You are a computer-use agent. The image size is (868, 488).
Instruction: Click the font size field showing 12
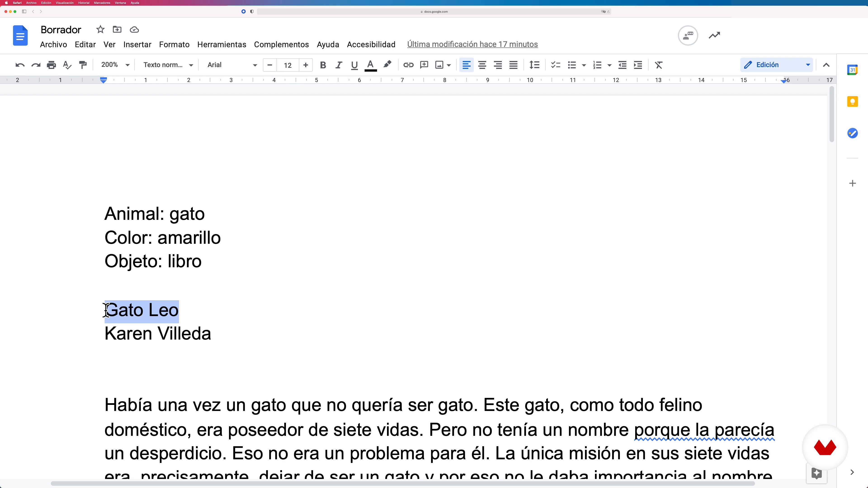pos(288,65)
